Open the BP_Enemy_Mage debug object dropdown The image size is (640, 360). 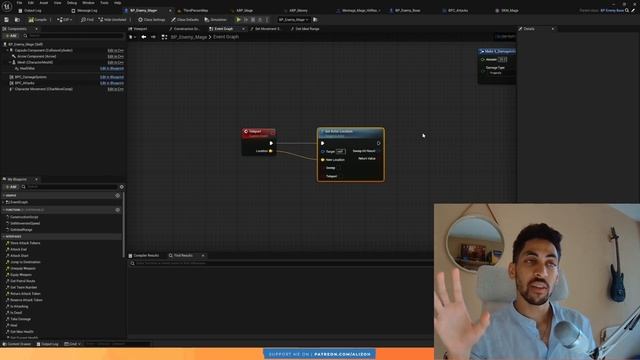(293, 20)
